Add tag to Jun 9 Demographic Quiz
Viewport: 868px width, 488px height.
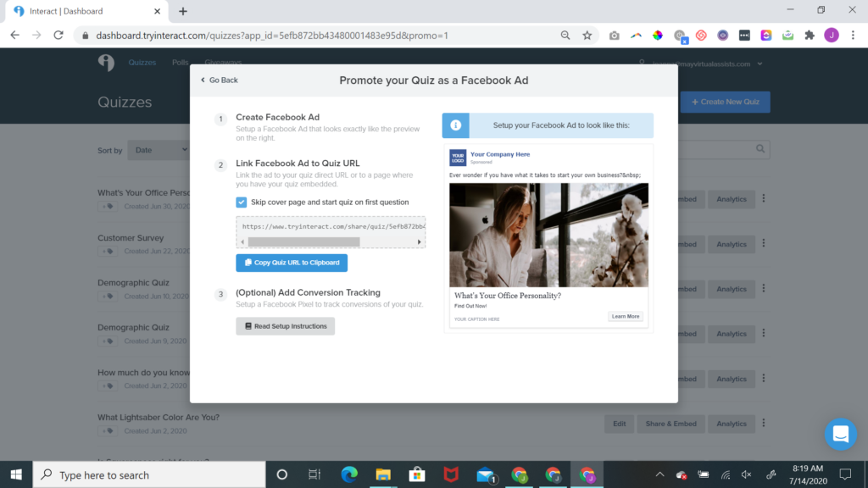[x=108, y=341]
